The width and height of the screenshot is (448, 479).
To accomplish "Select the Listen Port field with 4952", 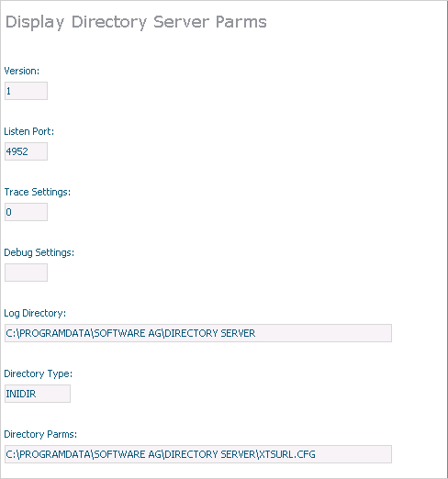I will tap(26, 151).
